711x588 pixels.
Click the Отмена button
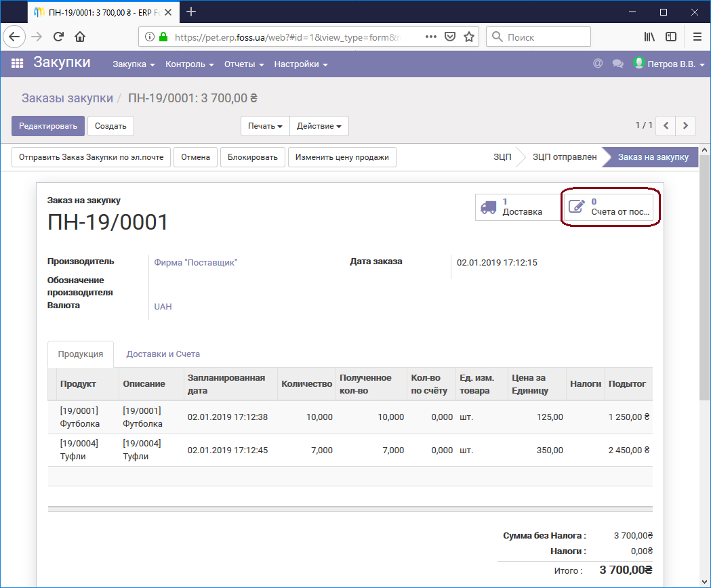coord(195,157)
